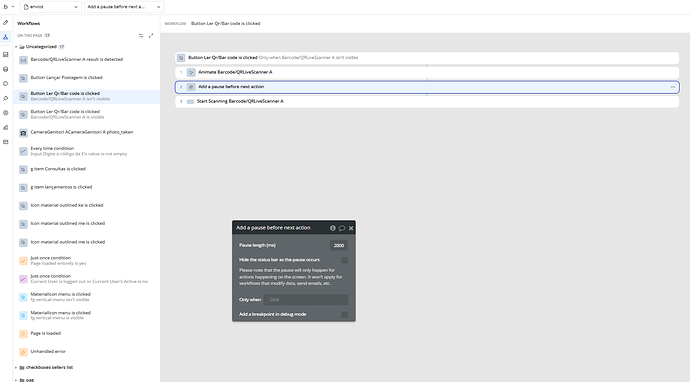Select g item Consultas is clicked workflow
The image size is (690, 382).
[86, 169]
